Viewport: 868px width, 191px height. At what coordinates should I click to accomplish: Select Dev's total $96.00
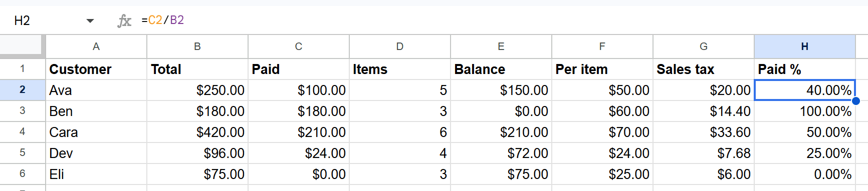197,153
